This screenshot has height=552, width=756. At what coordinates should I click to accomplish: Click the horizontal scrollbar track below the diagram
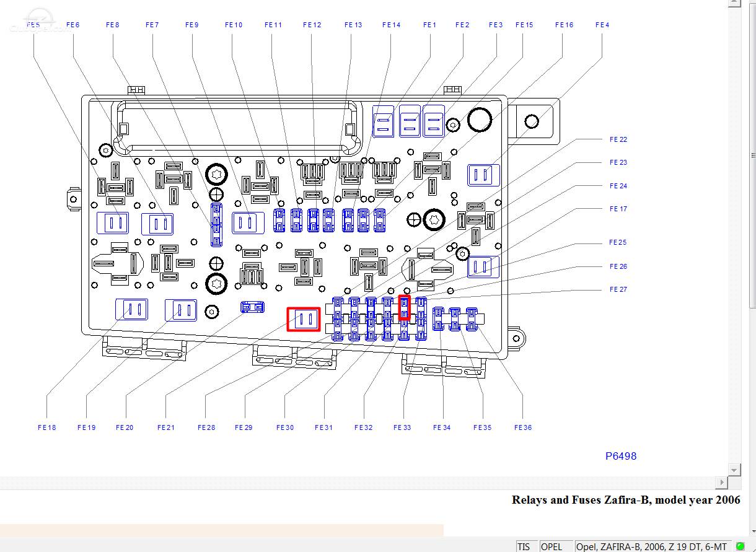(x=358, y=483)
